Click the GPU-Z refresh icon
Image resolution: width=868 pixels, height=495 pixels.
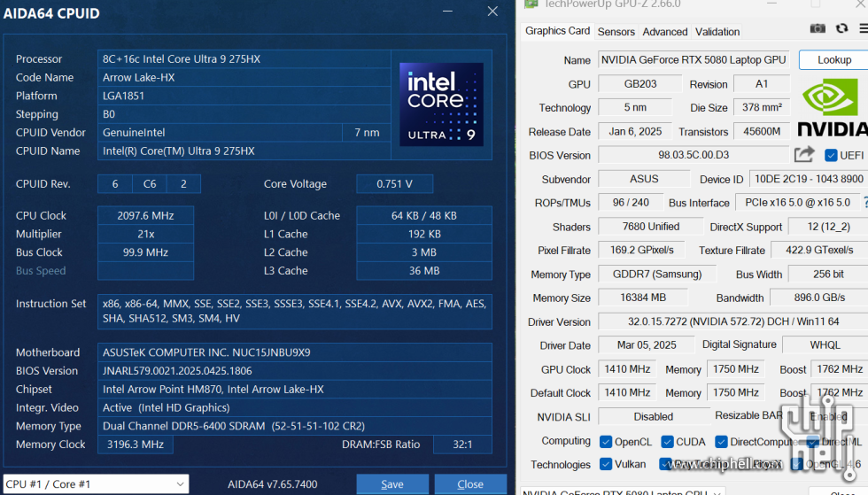(x=842, y=28)
